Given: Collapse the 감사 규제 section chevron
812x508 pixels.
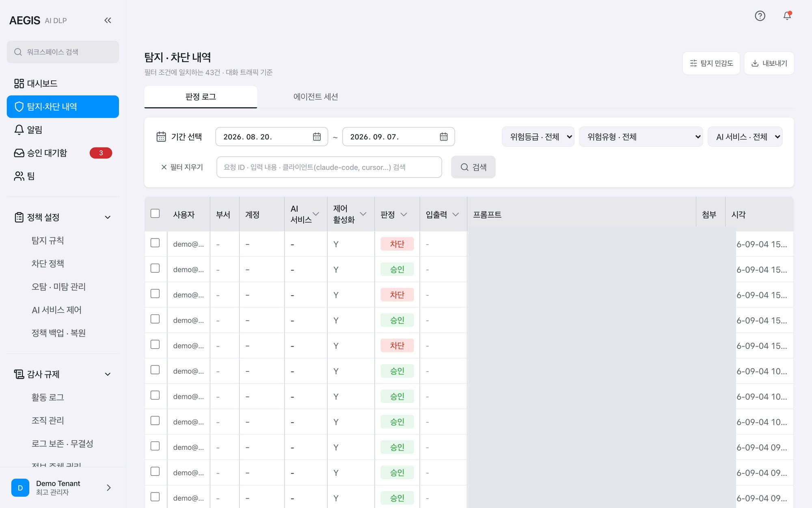Looking at the screenshot, I should [108, 374].
